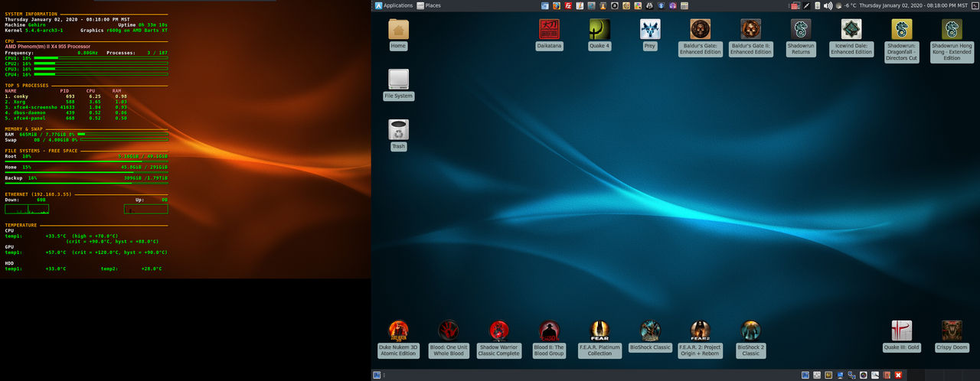
Task: Open the Applications menu
Action: (x=394, y=5)
